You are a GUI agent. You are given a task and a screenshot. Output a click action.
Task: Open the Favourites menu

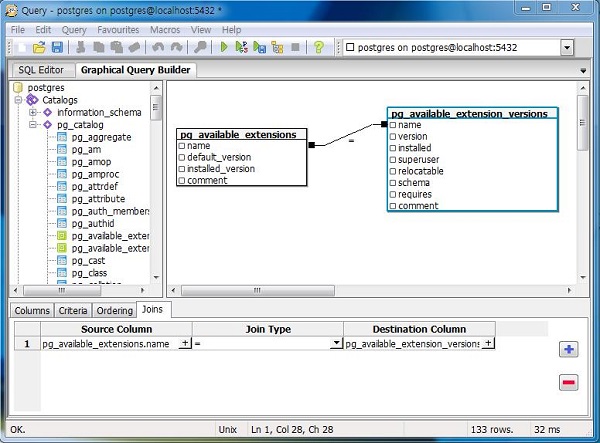(x=118, y=30)
